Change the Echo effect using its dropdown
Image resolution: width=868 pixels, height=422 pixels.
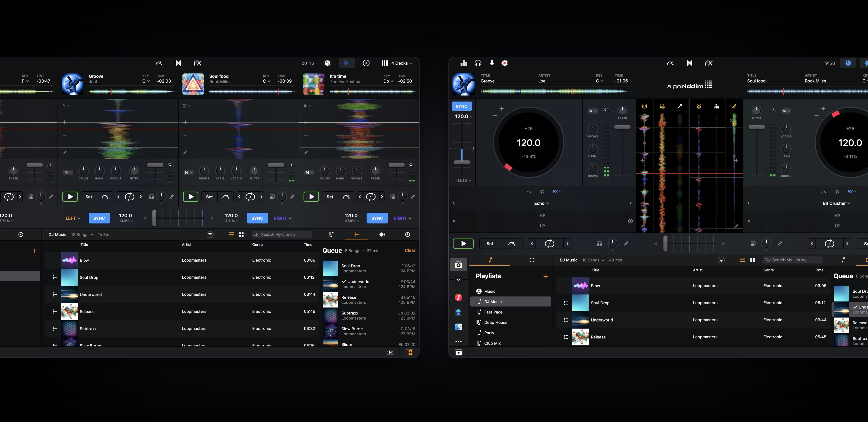click(541, 203)
